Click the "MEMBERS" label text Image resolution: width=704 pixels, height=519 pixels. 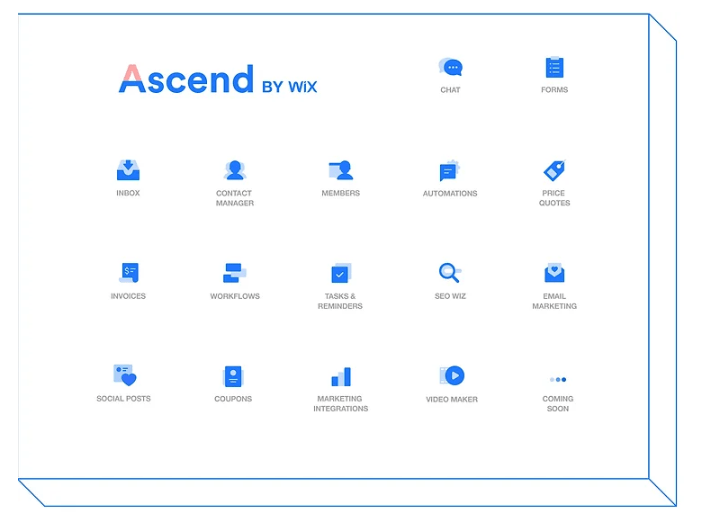(x=341, y=193)
